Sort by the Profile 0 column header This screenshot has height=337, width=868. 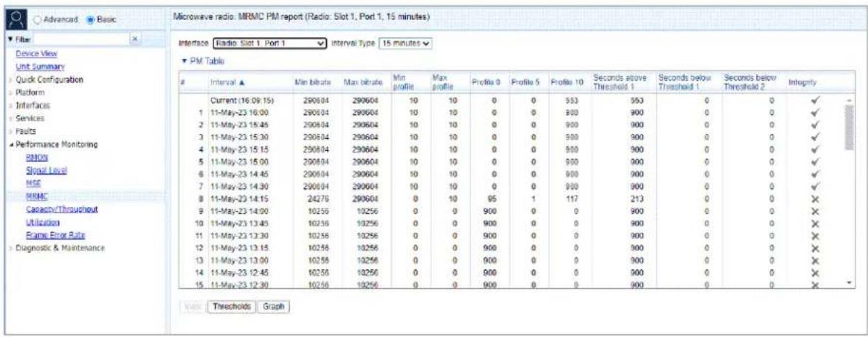click(486, 81)
